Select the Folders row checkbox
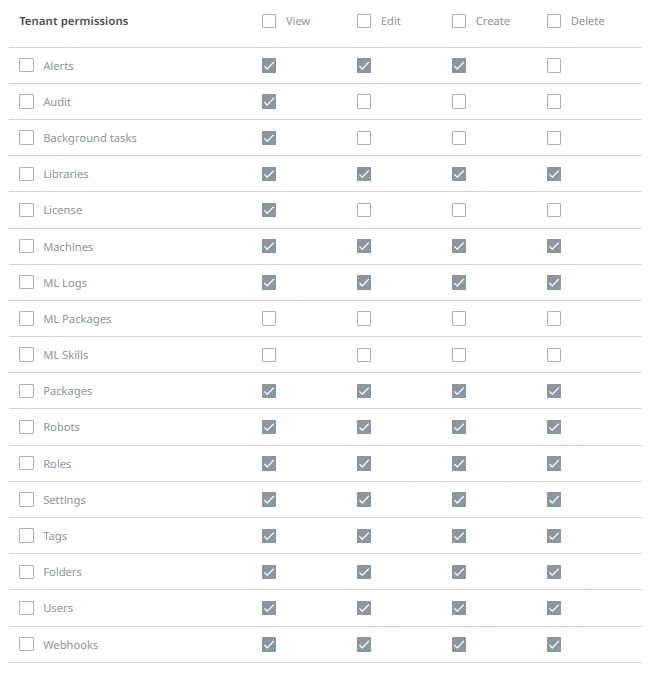The width and height of the screenshot is (650, 673). point(27,572)
